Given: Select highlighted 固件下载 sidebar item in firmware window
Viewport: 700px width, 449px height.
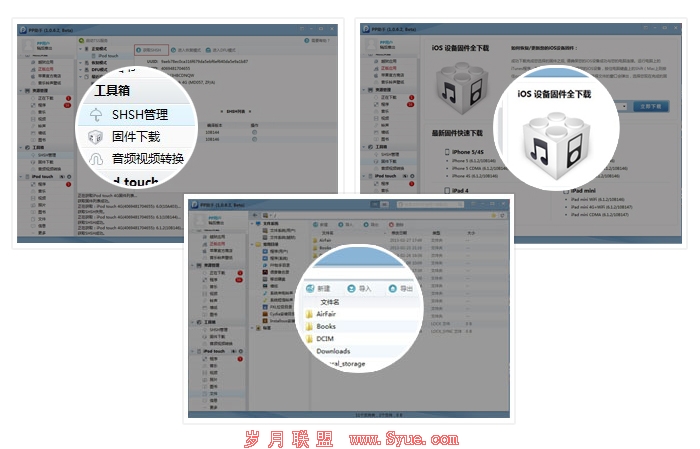Looking at the screenshot, I should click(389, 161).
